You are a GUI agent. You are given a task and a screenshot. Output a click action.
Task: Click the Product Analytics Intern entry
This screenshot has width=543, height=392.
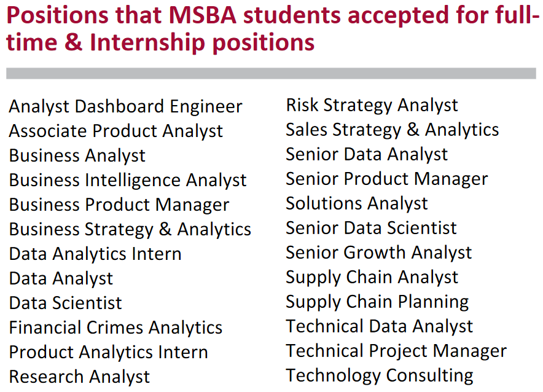109,353
